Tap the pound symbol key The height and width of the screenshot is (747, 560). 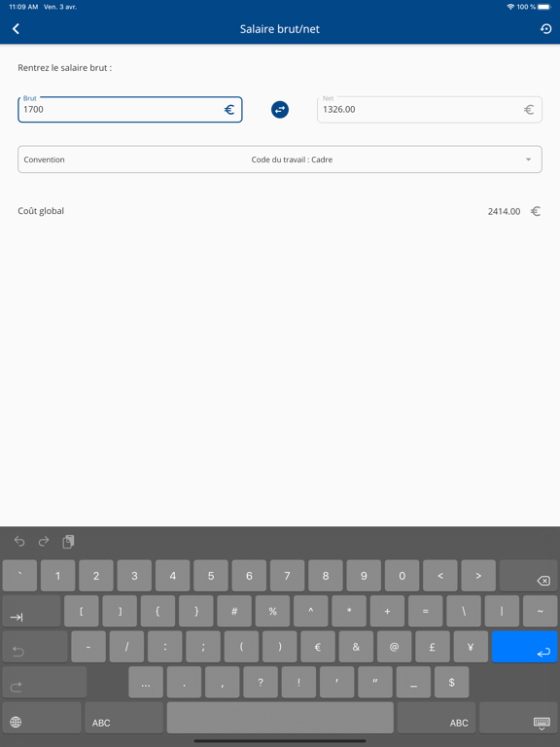[433, 647]
